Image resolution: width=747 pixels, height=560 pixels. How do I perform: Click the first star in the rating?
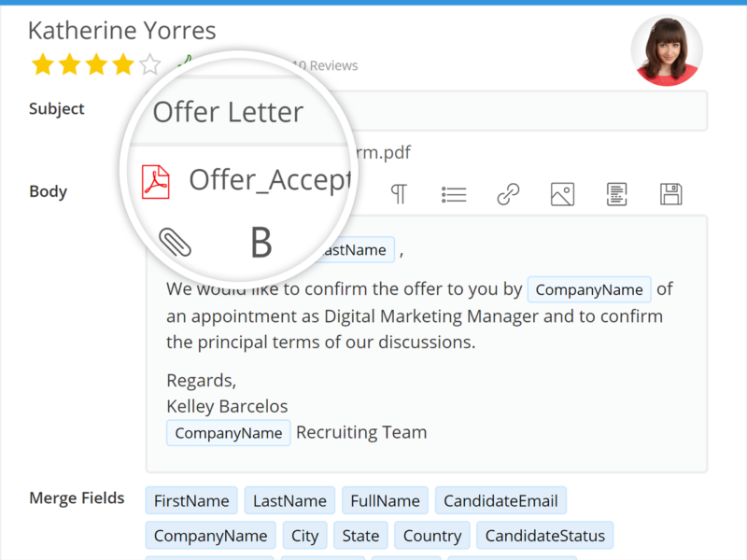point(42,63)
